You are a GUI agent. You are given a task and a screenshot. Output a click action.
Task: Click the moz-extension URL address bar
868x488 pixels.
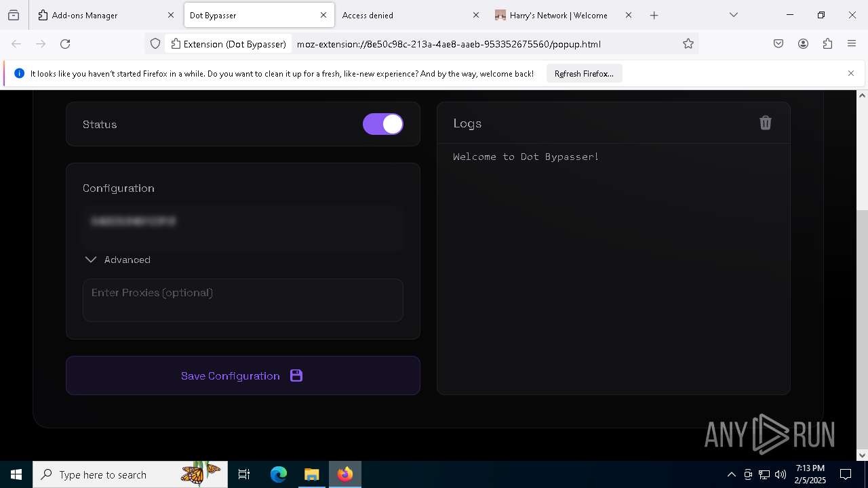(x=449, y=44)
